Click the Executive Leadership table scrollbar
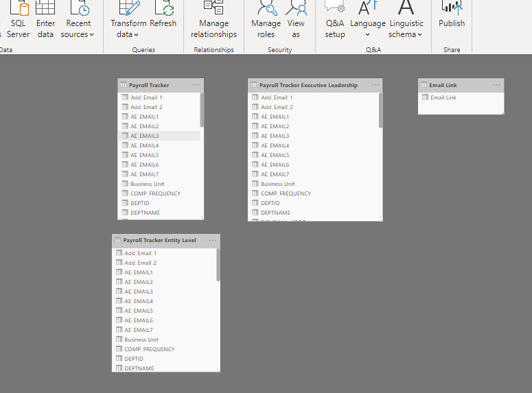 pyautogui.click(x=381, y=110)
